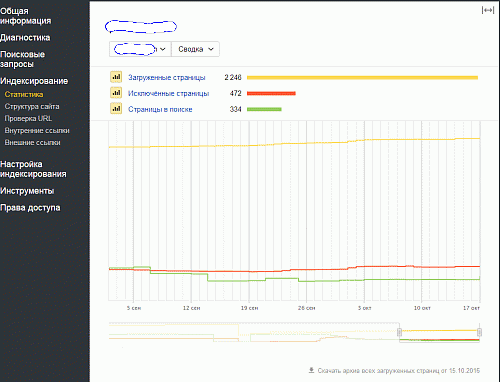This screenshot has width=500, height=382.
Task: Click chart icon beside Страницы в поиске
Action: point(116,109)
